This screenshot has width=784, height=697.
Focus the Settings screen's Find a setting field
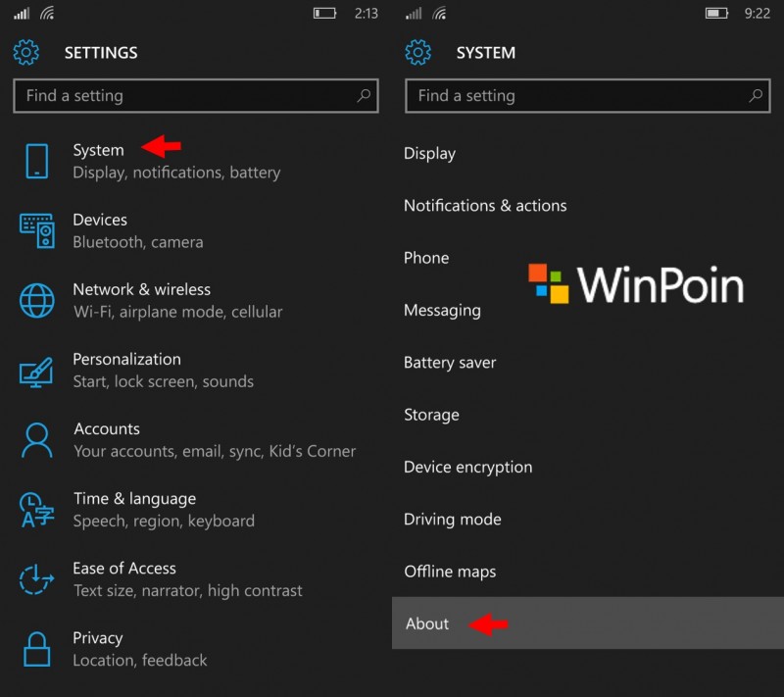196,95
